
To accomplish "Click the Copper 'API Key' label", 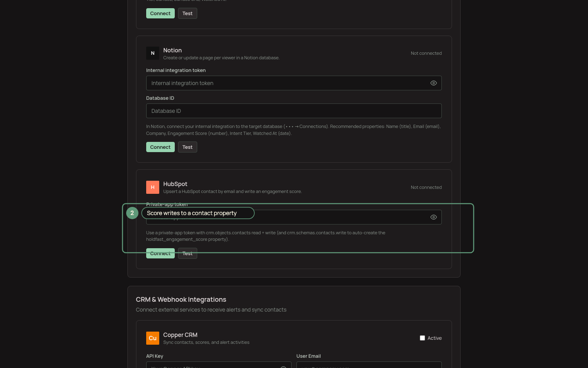I will (155, 356).
